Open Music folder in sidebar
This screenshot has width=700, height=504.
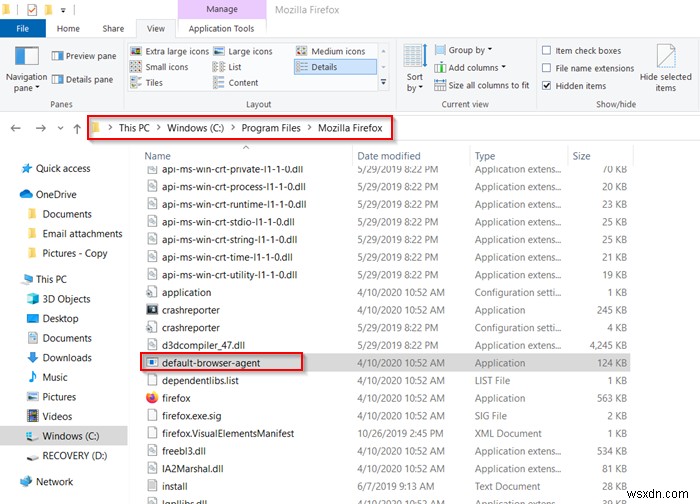(48, 377)
